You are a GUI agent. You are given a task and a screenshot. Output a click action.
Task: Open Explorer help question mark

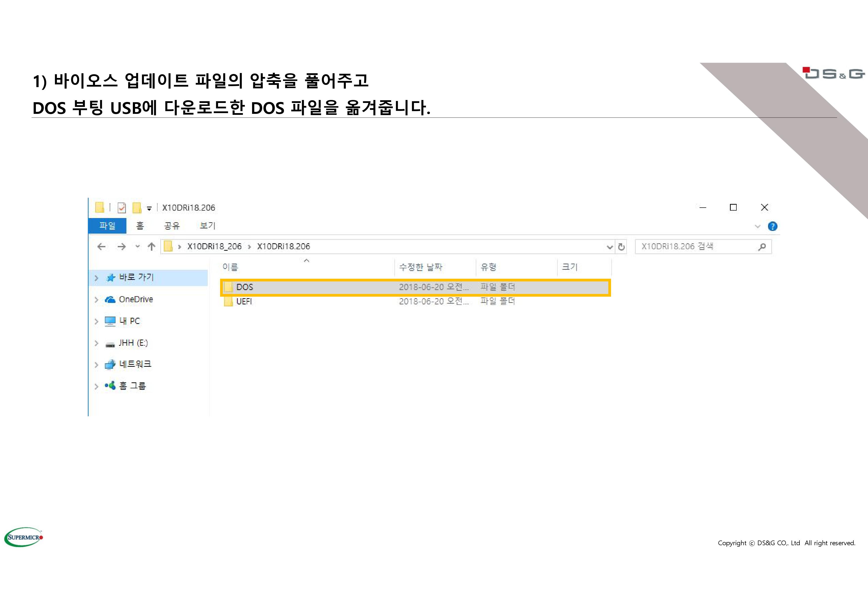click(x=772, y=226)
